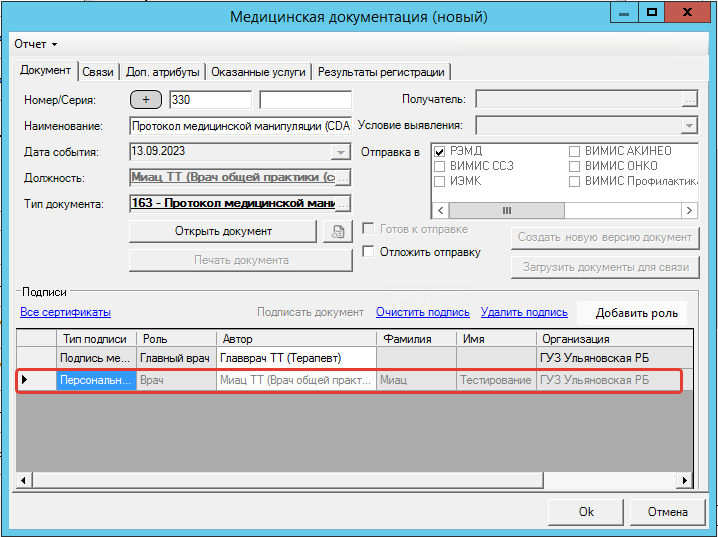718x537 pixels.
Task: Maximize the Медицинская документация window
Action: (x=651, y=13)
